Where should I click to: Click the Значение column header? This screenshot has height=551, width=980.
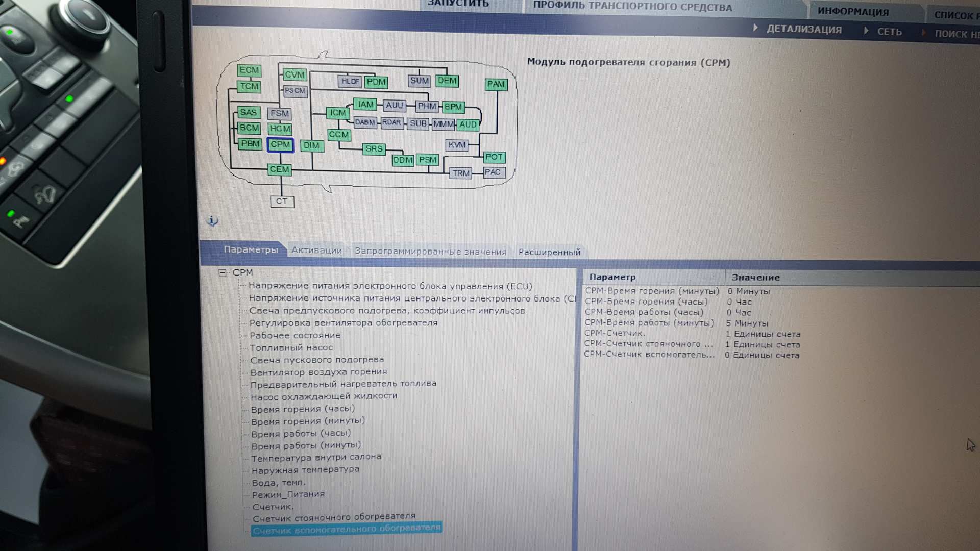pyautogui.click(x=755, y=278)
